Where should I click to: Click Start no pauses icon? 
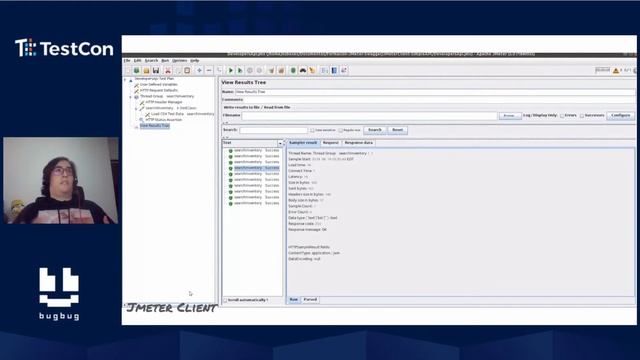point(240,71)
